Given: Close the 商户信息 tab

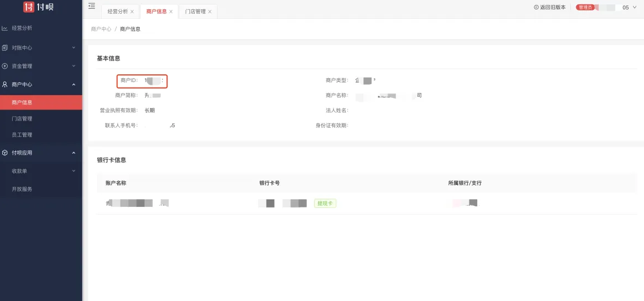Looking at the screenshot, I should pyautogui.click(x=171, y=12).
